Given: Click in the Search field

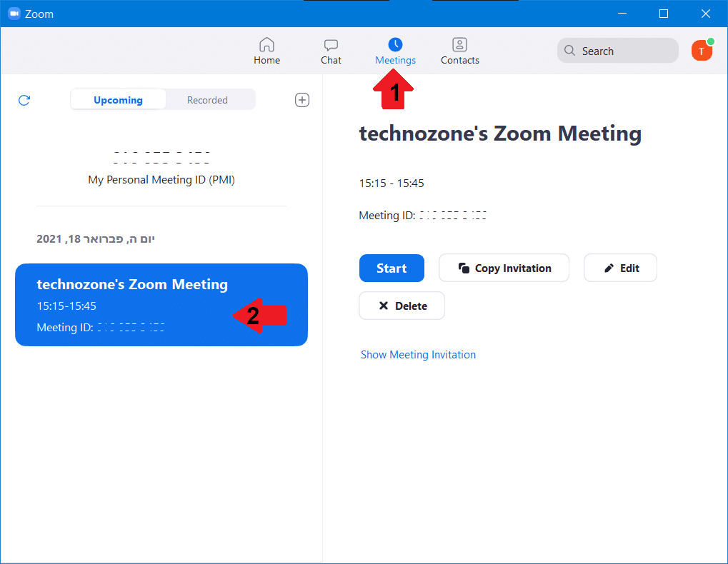Looking at the screenshot, I should [617, 51].
